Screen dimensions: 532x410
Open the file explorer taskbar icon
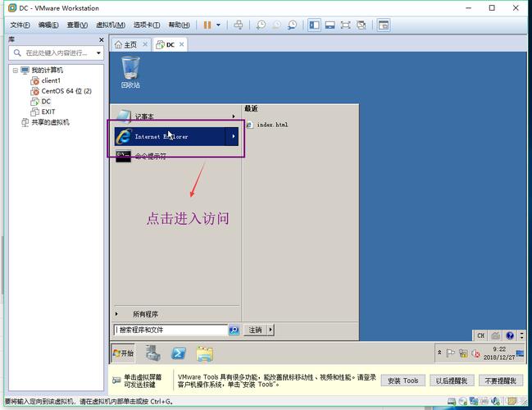tap(205, 354)
